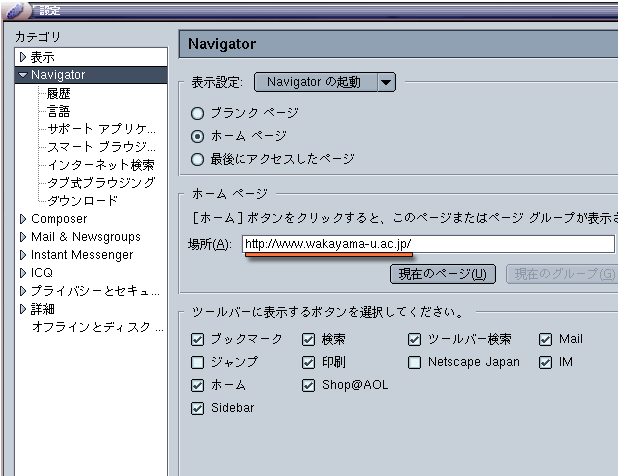This screenshot has width=618, height=476.
Task: Expand the Mail & Newsgroups category
Action: pyautogui.click(x=22, y=237)
